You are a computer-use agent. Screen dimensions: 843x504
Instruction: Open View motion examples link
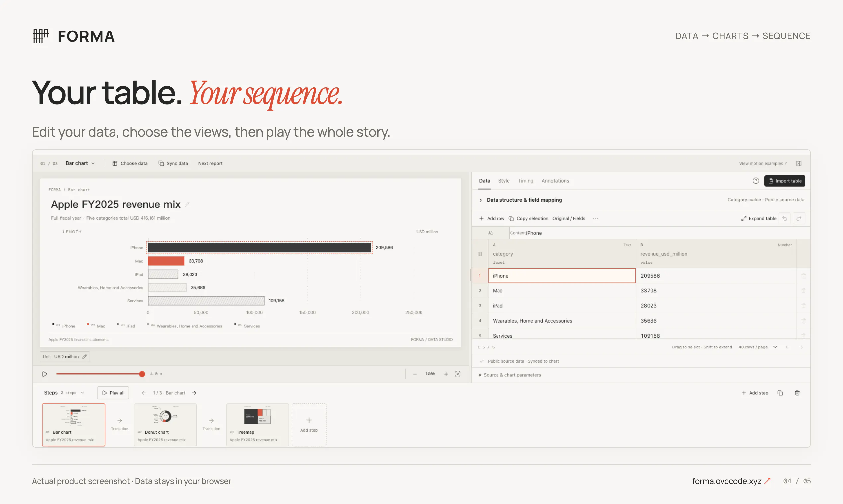[x=763, y=164]
